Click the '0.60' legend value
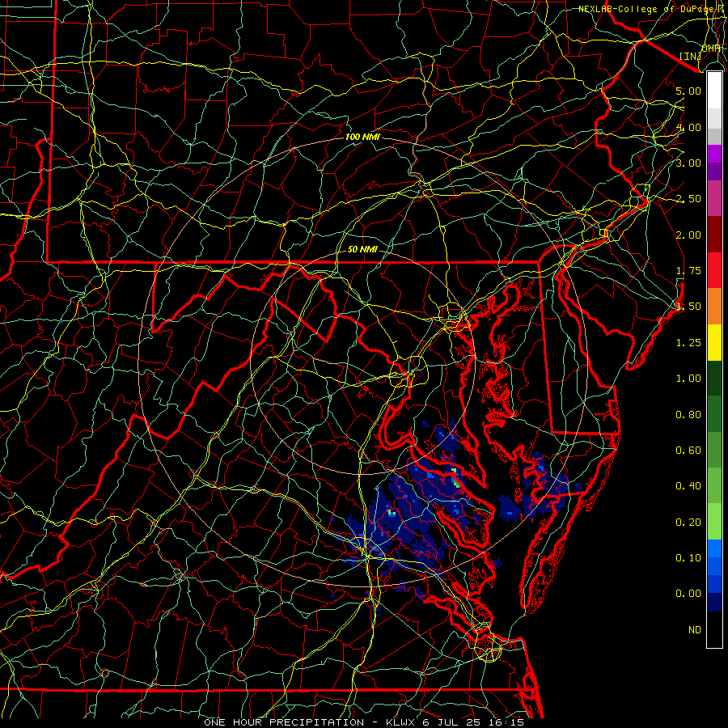The width and height of the screenshot is (728, 728). tap(688, 451)
